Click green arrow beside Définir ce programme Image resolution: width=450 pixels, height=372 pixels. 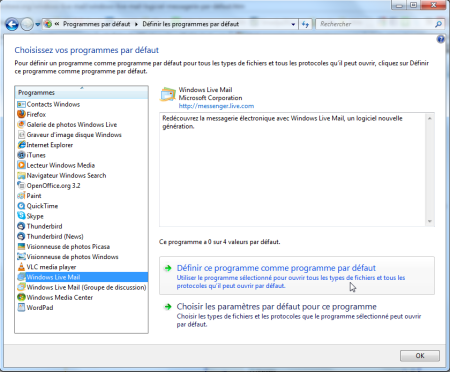pyautogui.click(x=168, y=268)
